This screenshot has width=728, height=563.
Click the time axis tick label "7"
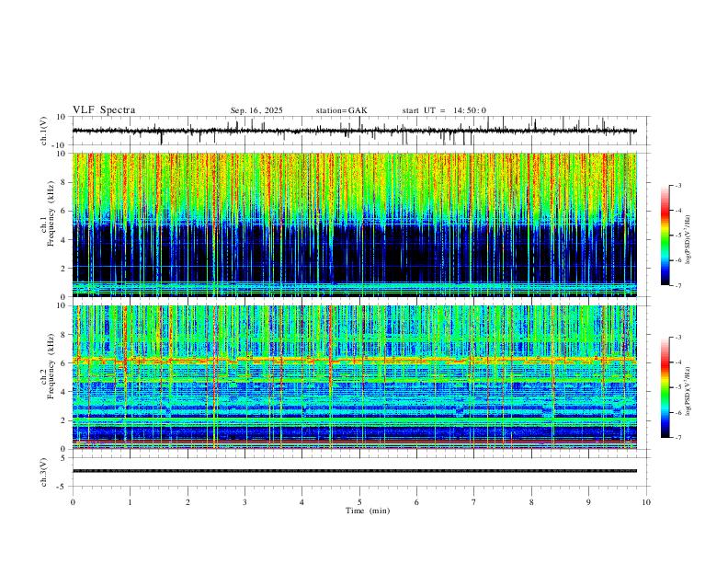click(474, 502)
